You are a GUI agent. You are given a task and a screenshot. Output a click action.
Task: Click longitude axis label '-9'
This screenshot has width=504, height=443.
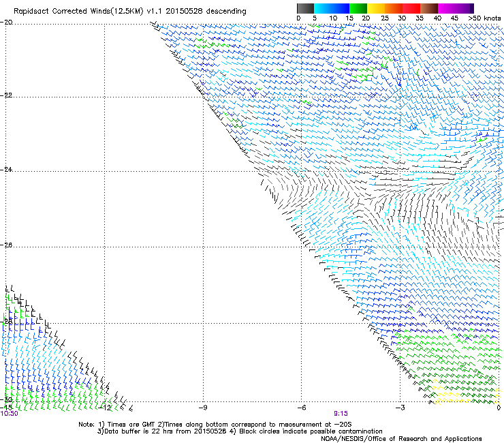203,408
